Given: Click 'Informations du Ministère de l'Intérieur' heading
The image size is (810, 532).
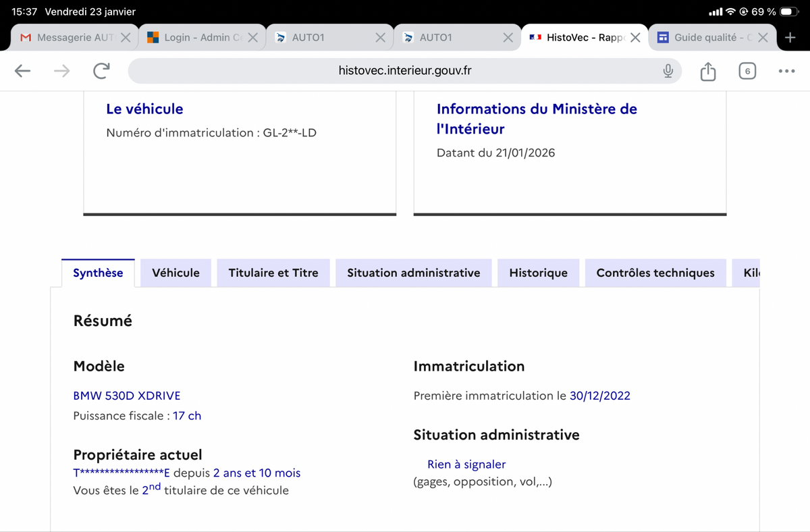Looking at the screenshot, I should [537, 119].
